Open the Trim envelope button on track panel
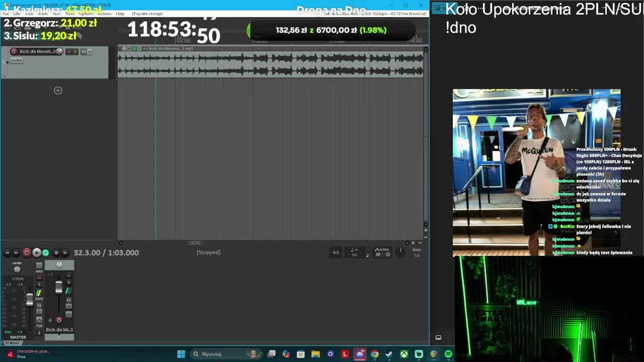Screen dimensions: 644x362 [x=17, y=60]
